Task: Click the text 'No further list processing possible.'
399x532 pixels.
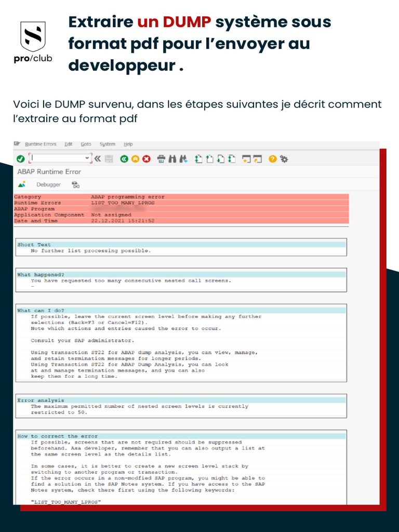Action: click(90, 251)
